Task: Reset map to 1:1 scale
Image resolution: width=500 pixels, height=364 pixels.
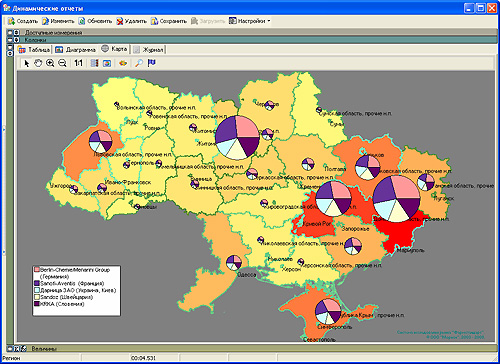Action: (x=78, y=63)
